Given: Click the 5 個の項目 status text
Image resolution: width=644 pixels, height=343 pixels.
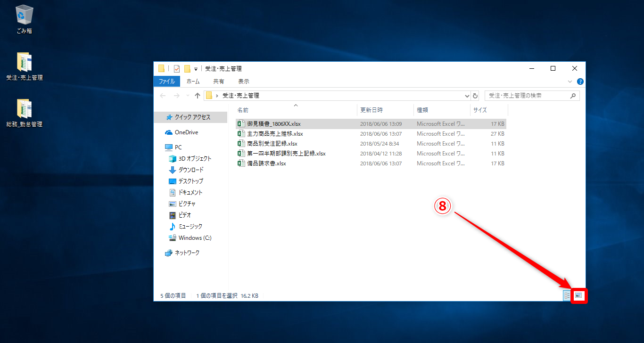Looking at the screenshot, I should pyautogui.click(x=173, y=296).
